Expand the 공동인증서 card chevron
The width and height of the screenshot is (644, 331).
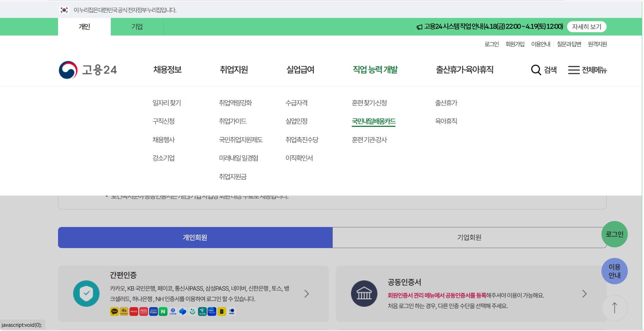585,294
